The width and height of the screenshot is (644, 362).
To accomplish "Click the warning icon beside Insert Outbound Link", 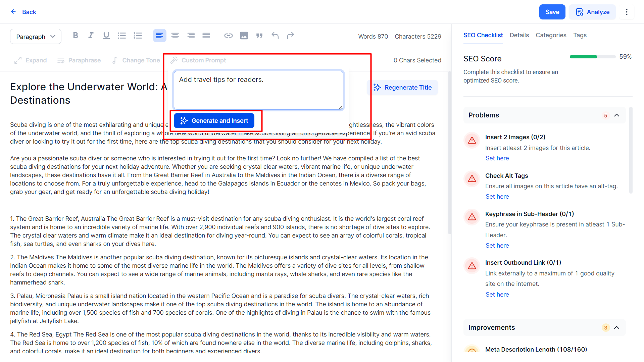I will coord(472,266).
